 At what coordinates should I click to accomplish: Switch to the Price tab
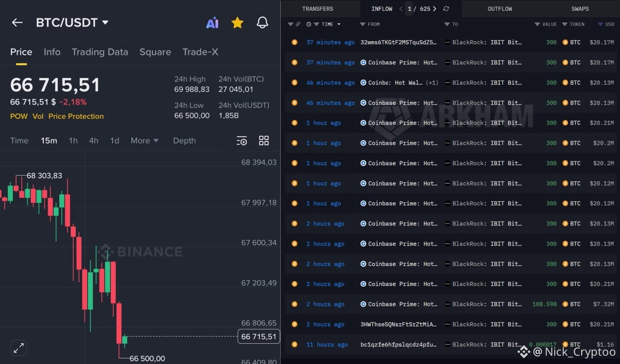click(x=21, y=52)
